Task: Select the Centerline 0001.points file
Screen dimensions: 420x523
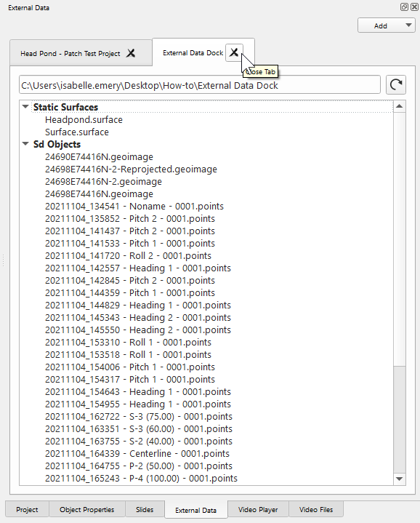Action: pos(137,454)
